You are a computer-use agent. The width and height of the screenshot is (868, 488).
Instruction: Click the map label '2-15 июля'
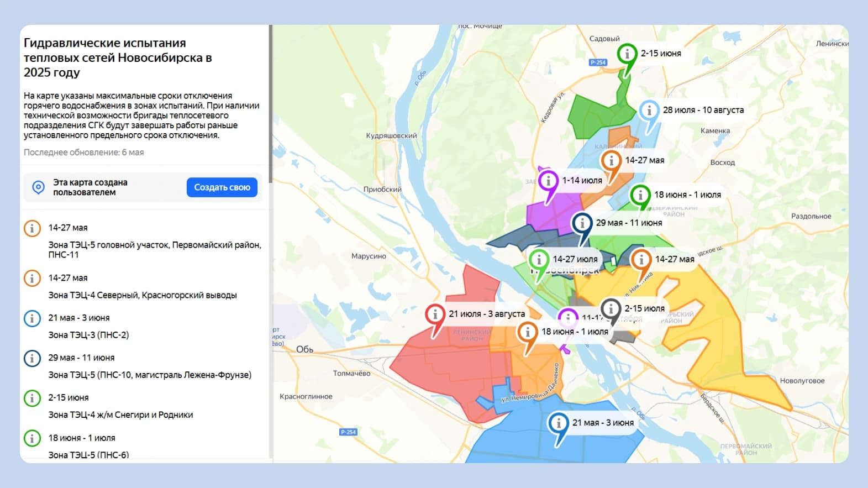(645, 308)
